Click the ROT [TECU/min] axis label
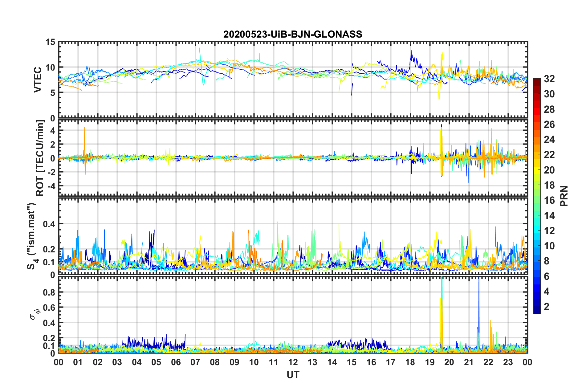This screenshot has height=392, width=586. [40, 158]
